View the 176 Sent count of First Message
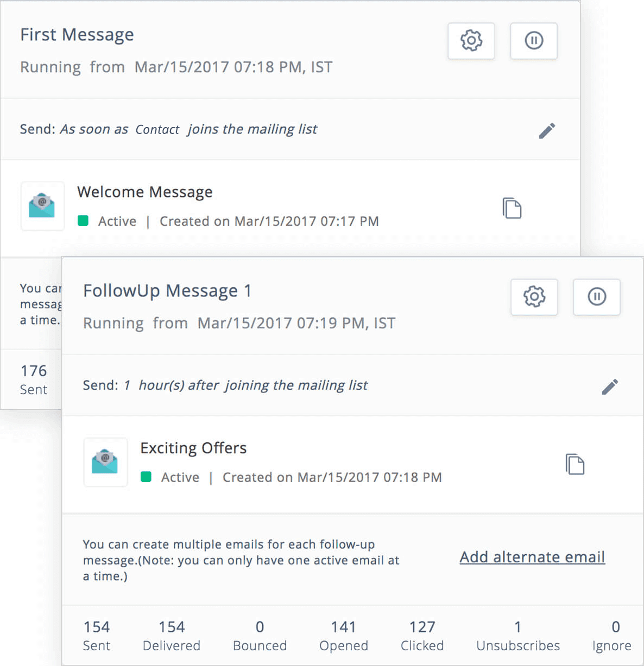 click(x=34, y=379)
